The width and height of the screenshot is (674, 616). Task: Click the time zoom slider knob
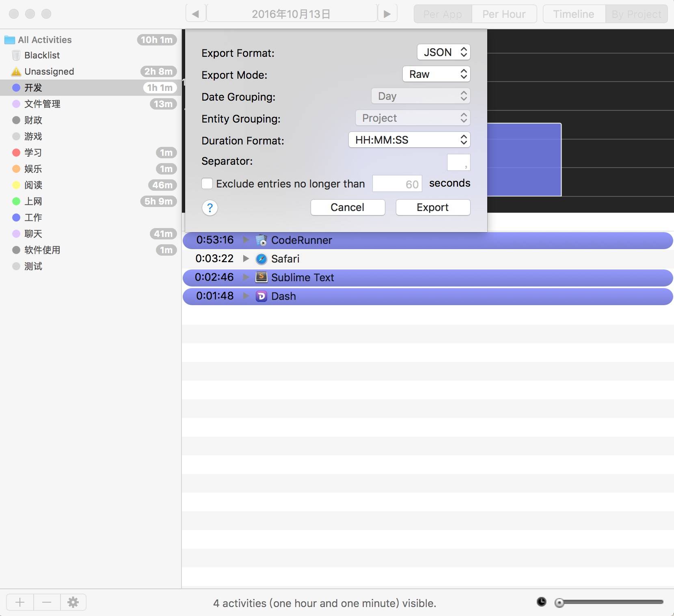pos(560,603)
